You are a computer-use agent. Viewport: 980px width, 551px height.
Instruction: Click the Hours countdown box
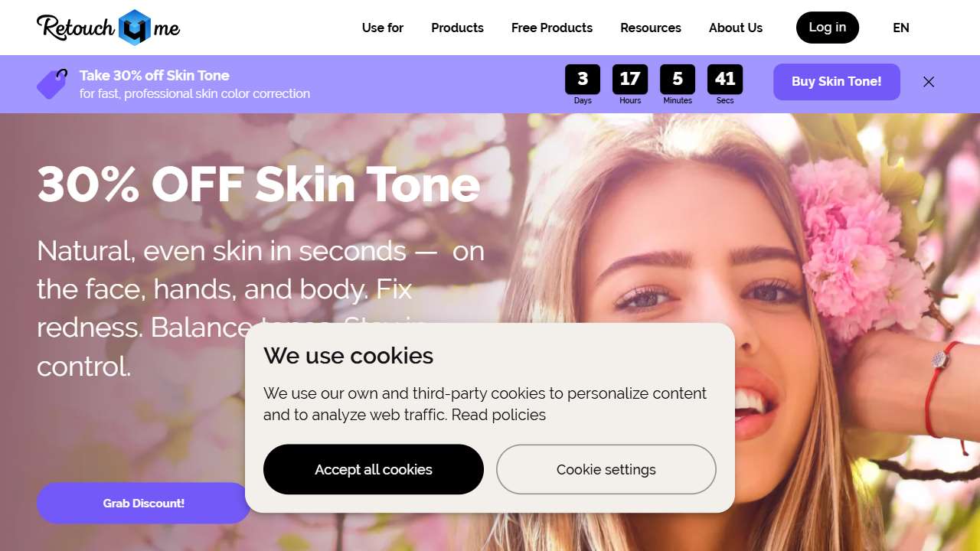point(630,84)
